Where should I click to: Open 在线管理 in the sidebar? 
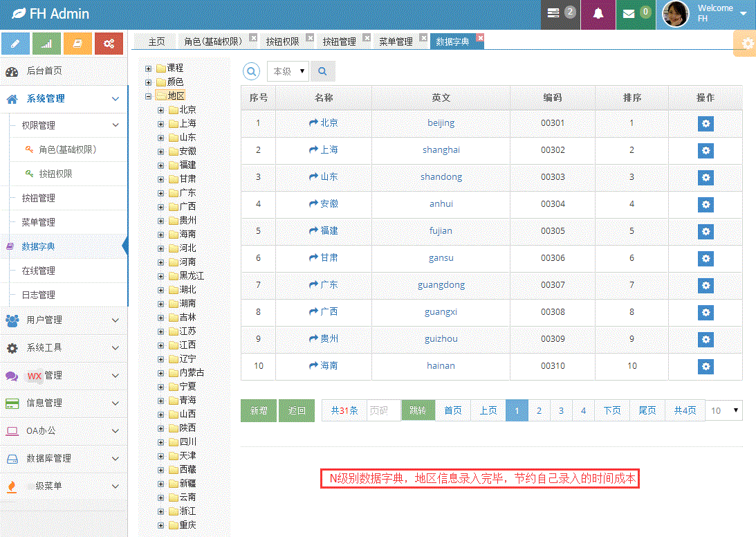coord(39,271)
